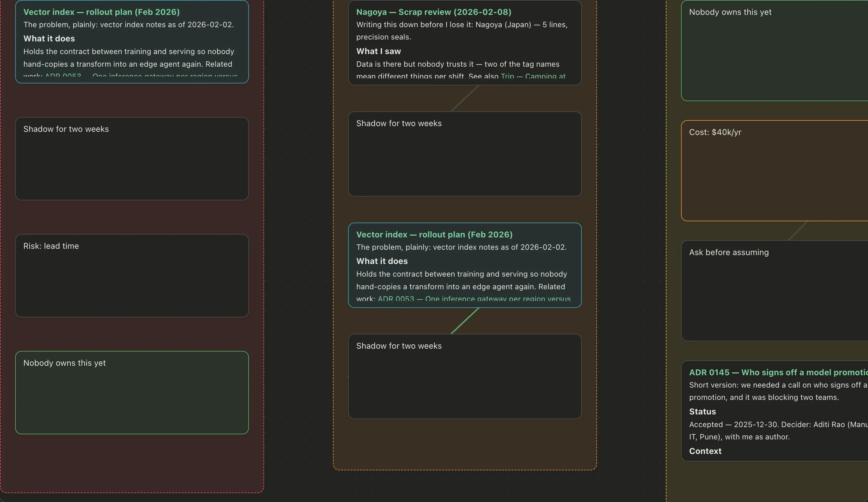Select the Ask before assuming card
Viewport: 868px width, 502px height.
click(x=774, y=291)
